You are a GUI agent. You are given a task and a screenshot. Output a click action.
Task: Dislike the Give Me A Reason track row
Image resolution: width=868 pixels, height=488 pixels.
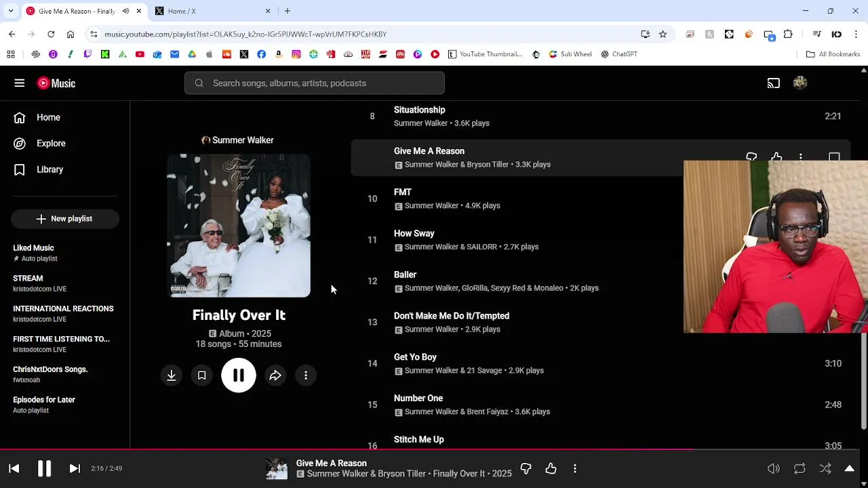point(751,157)
